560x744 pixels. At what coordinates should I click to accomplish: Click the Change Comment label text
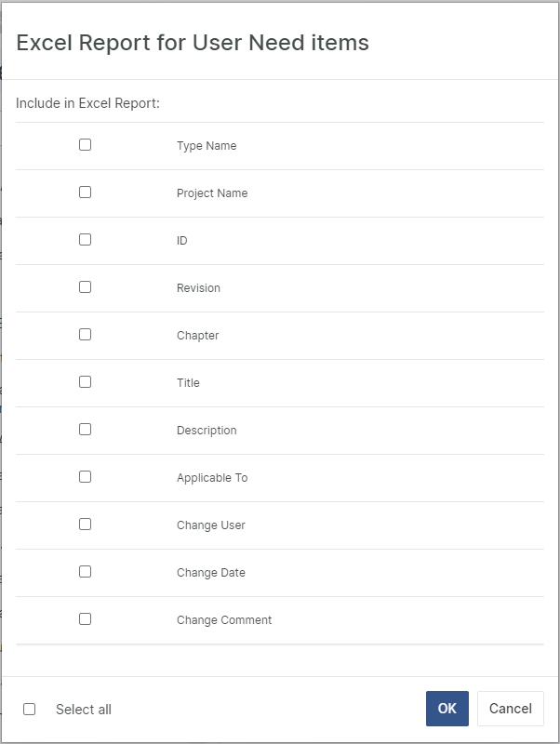(224, 620)
